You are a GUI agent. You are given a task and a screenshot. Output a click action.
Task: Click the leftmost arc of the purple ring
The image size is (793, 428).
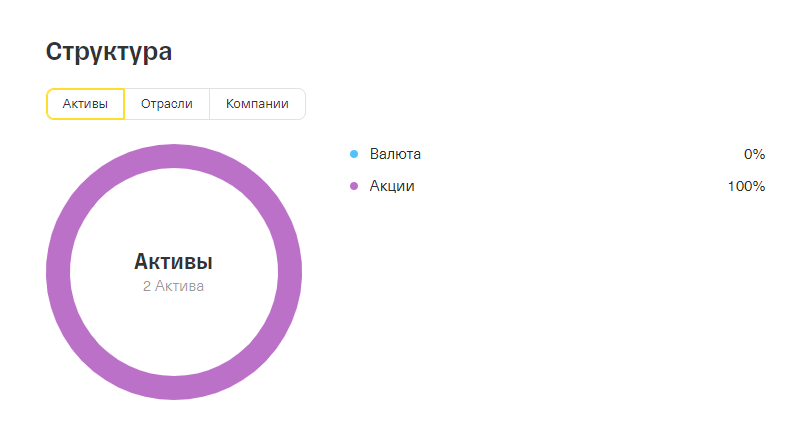tap(58, 272)
